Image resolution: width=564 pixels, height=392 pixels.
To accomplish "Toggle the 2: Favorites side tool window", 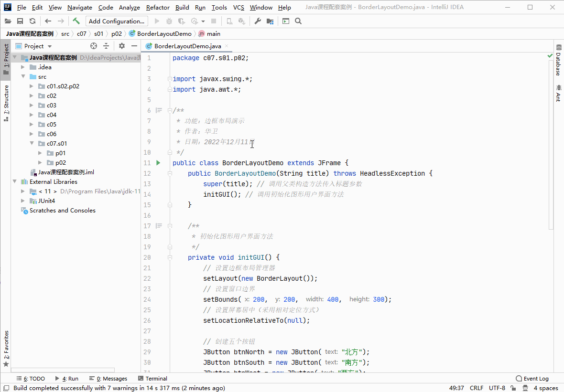I will (6, 349).
